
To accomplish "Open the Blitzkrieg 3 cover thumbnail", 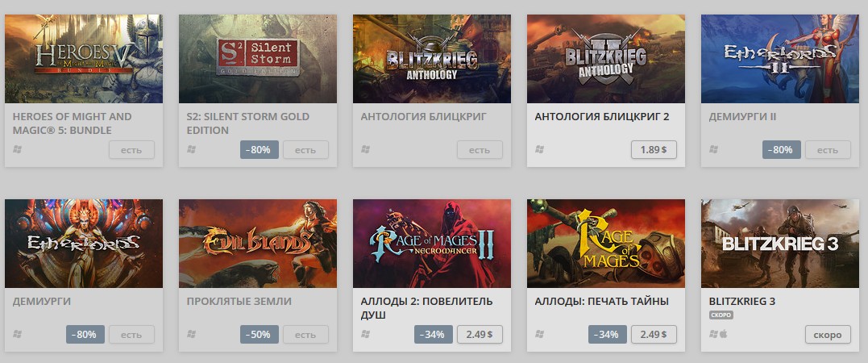I will (x=780, y=244).
